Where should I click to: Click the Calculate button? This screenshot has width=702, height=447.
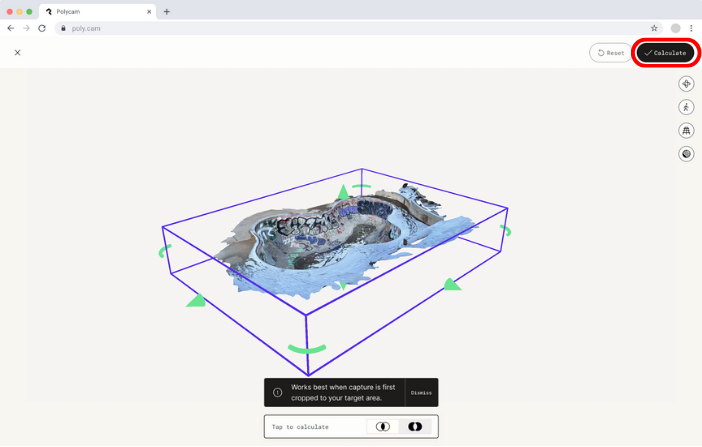[x=665, y=53]
